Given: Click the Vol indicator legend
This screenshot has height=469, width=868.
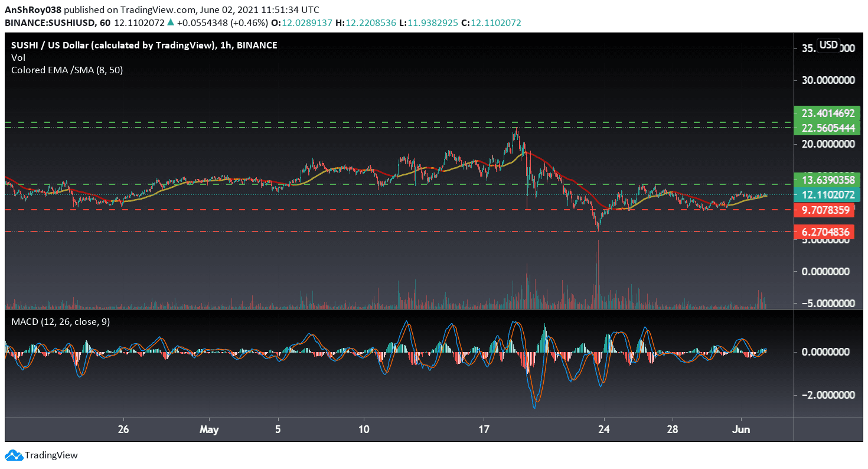Looking at the screenshot, I should tap(18, 57).
